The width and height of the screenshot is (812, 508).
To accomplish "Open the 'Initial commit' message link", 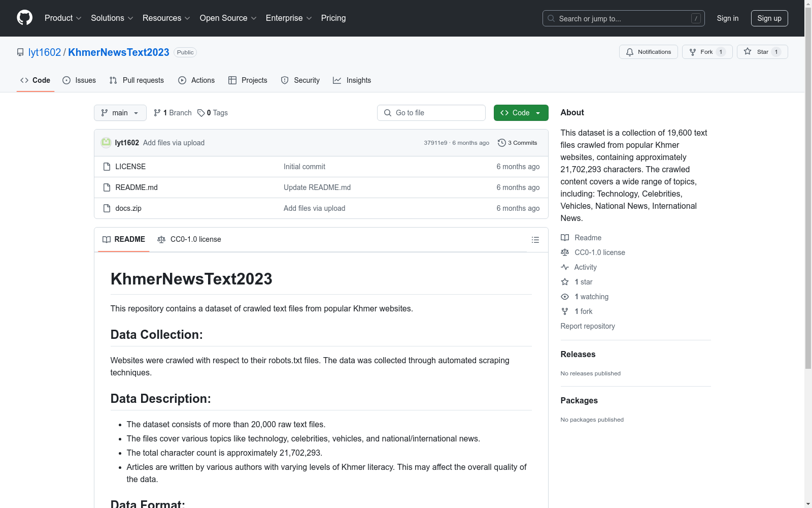I will click(x=304, y=167).
